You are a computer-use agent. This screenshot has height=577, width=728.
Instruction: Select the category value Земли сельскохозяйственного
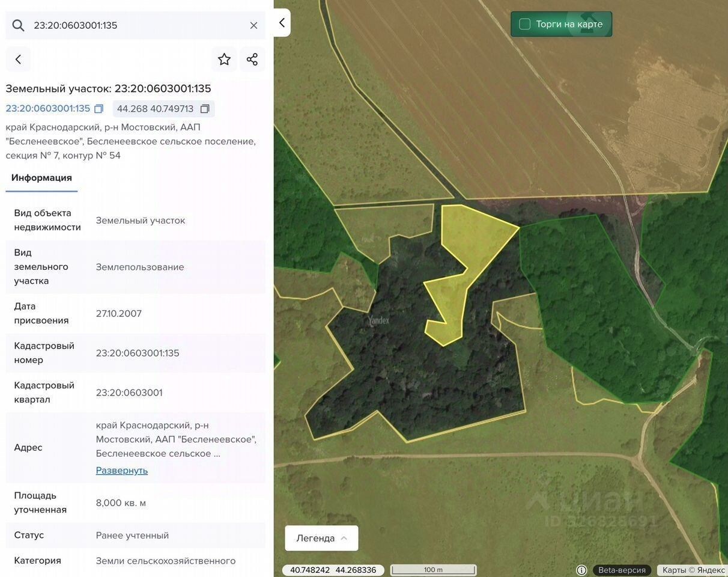[x=166, y=561]
